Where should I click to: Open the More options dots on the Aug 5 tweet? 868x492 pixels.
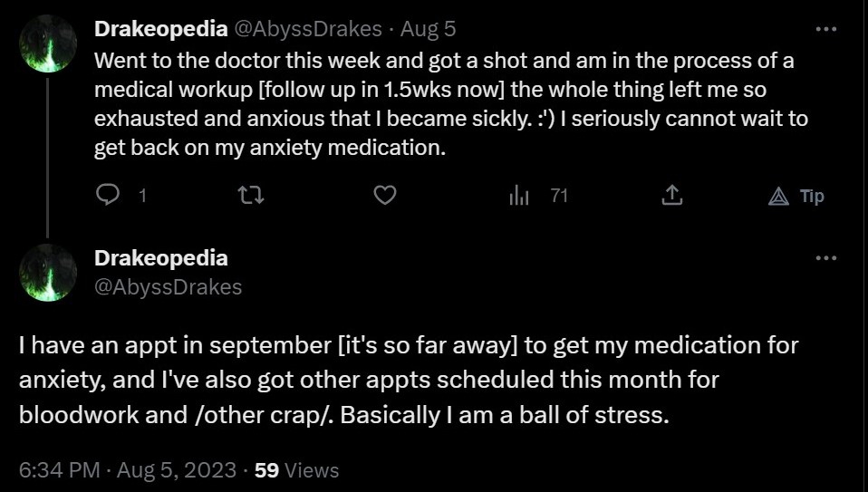point(826,29)
